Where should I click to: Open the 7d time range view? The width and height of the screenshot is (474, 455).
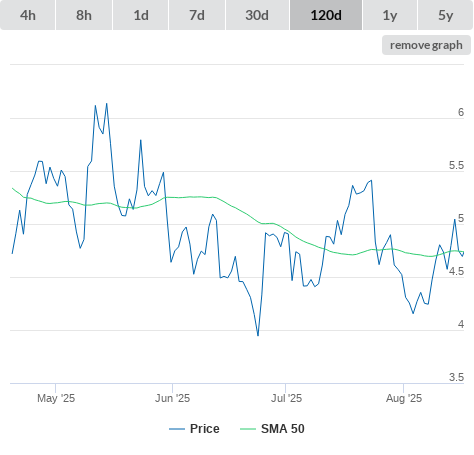(x=197, y=15)
